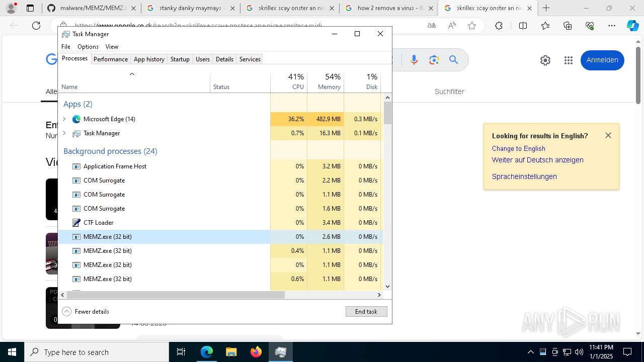Click the Suchfilter button on Google

pos(449,92)
